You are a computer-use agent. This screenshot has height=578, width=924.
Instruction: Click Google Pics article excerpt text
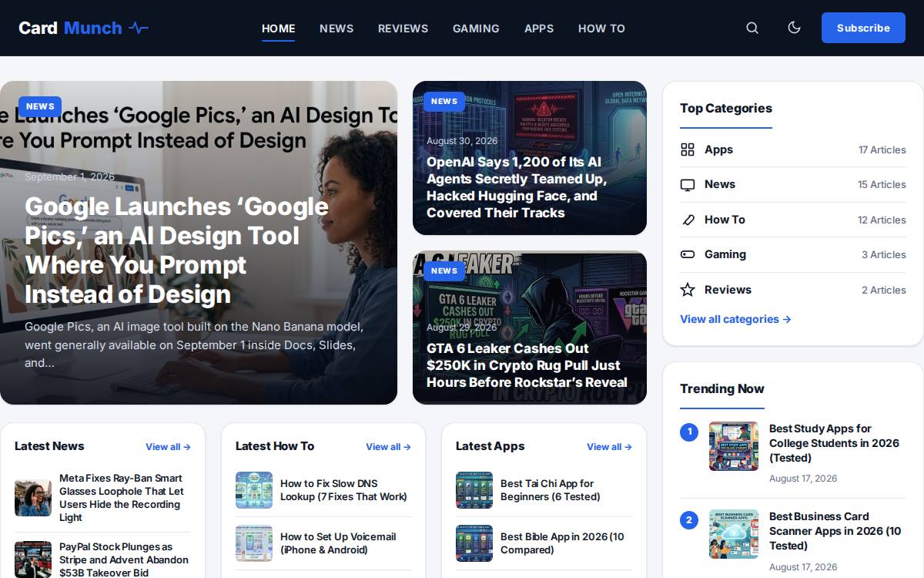click(x=194, y=344)
